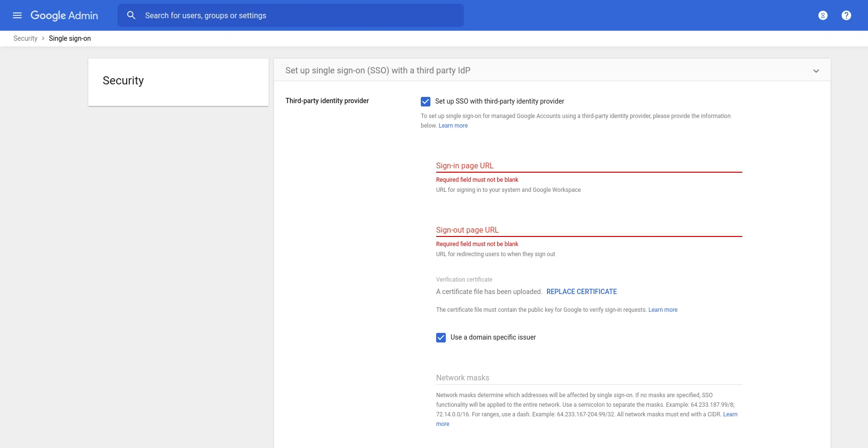Open the Help question mark icon
Viewport: 868px width, 448px height.
click(x=845, y=15)
